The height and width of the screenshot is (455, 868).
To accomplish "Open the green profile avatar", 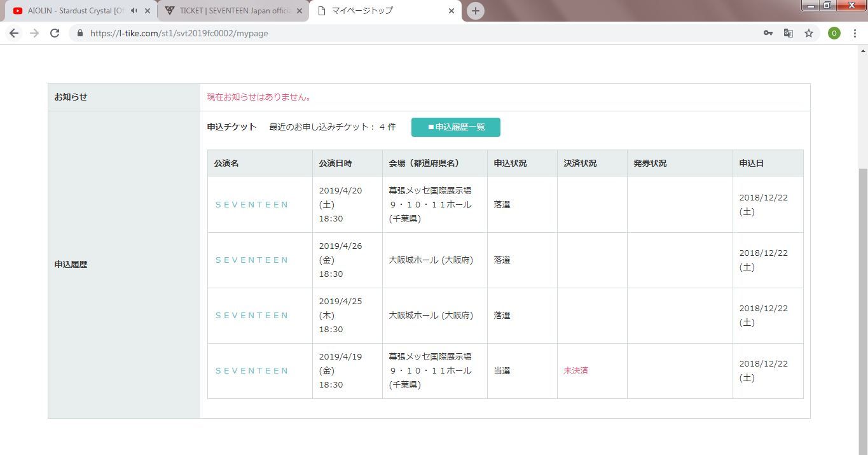I will [834, 33].
